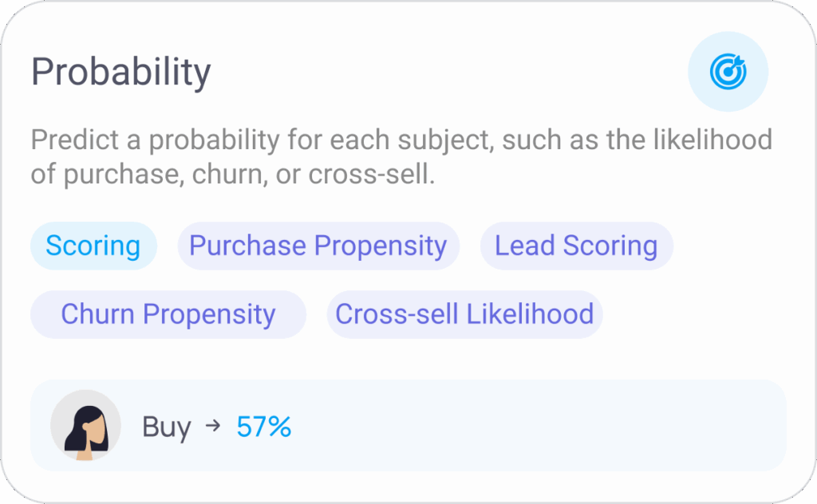Click the Probability card title

tap(121, 72)
